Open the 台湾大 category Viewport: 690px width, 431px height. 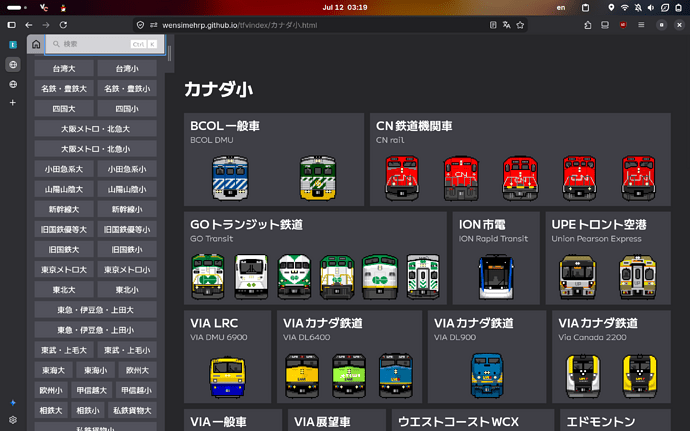tap(64, 69)
